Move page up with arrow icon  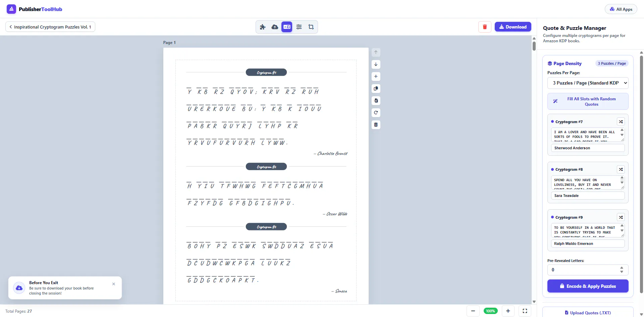coord(376,52)
